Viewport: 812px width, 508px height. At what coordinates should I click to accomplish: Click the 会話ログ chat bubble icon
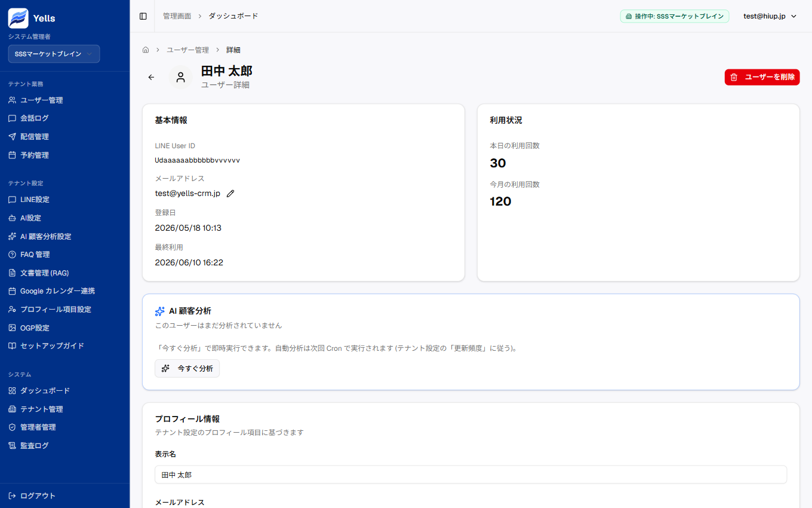tap(12, 118)
